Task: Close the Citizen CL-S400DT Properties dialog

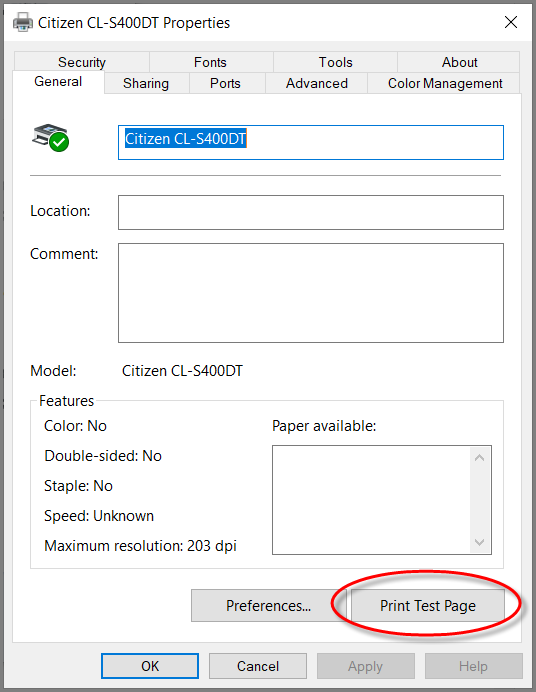Action: click(x=511, y=22)
